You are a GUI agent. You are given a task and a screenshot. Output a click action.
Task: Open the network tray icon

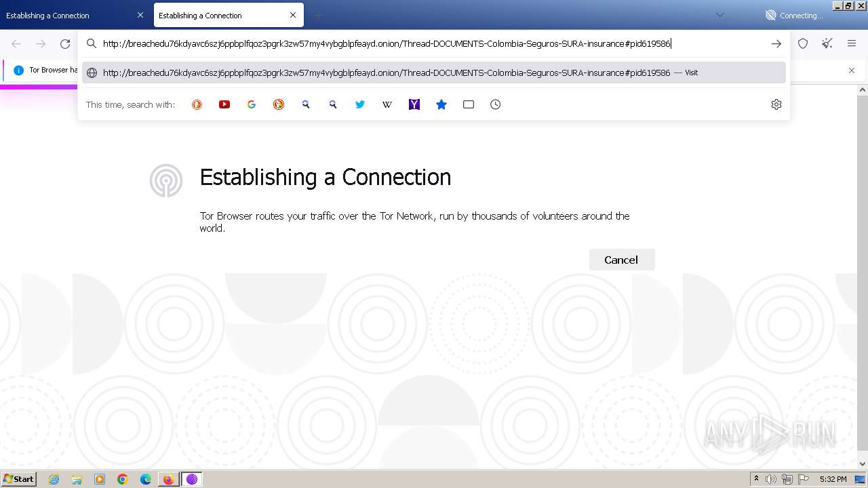[787, 479]
